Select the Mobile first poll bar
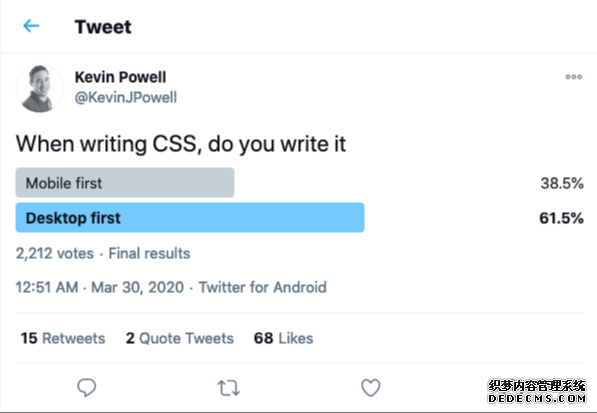Image resolution: width=597 pixels, height=413 pixels. pyautogui.click(x=125, y=182)
